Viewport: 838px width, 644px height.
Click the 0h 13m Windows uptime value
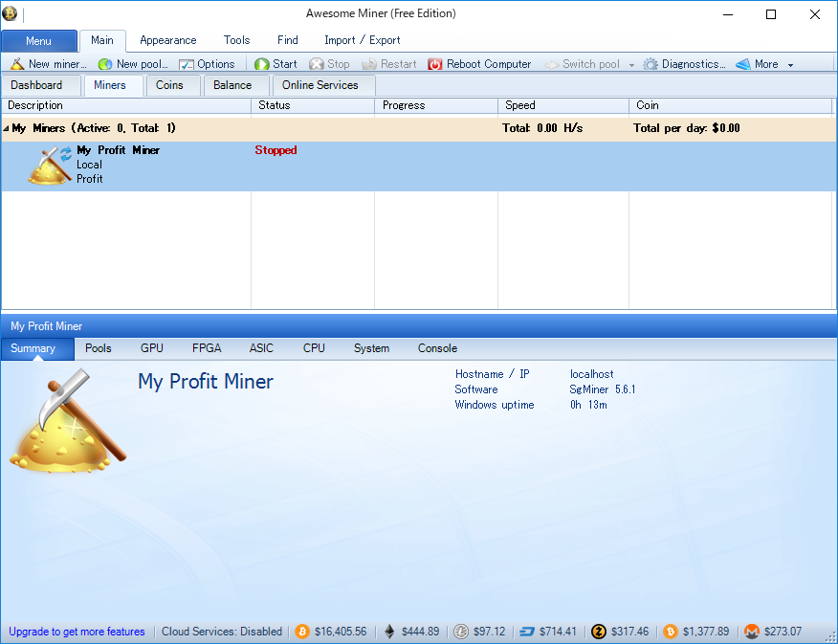pyautogui.click(x=588, y=405)
